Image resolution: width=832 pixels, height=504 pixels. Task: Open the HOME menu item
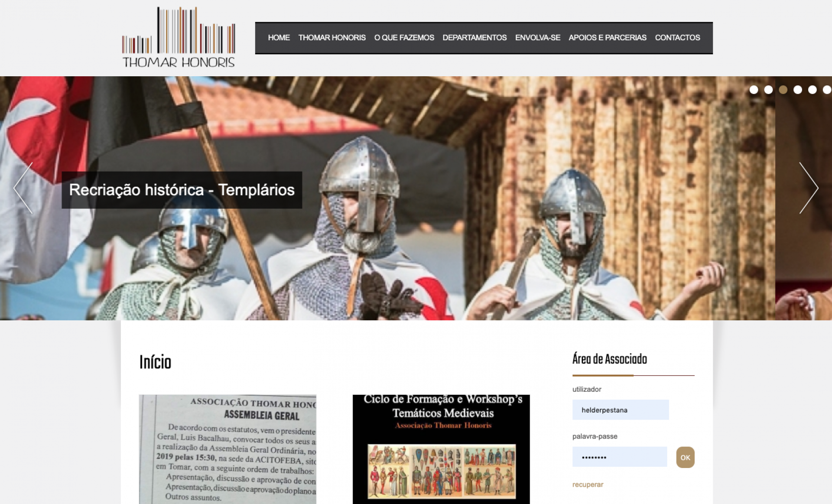(x=279, y=38)
